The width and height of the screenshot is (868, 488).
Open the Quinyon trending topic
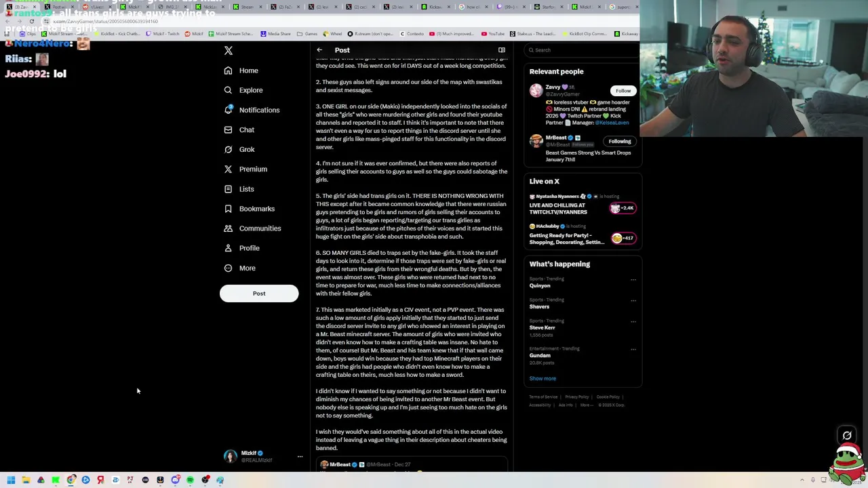pos(540,286)
